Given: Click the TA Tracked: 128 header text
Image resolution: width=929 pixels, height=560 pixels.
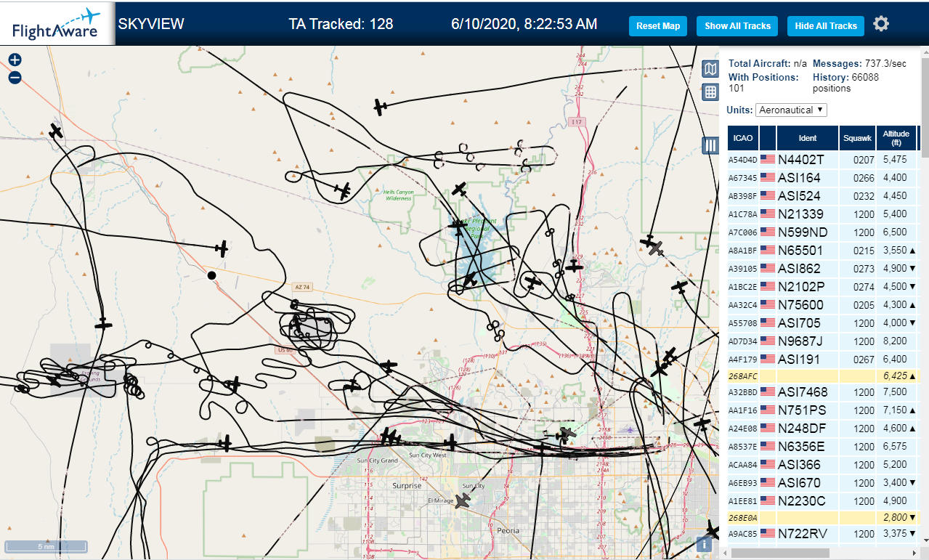Looking at the screenshot, I should [341, 24].
